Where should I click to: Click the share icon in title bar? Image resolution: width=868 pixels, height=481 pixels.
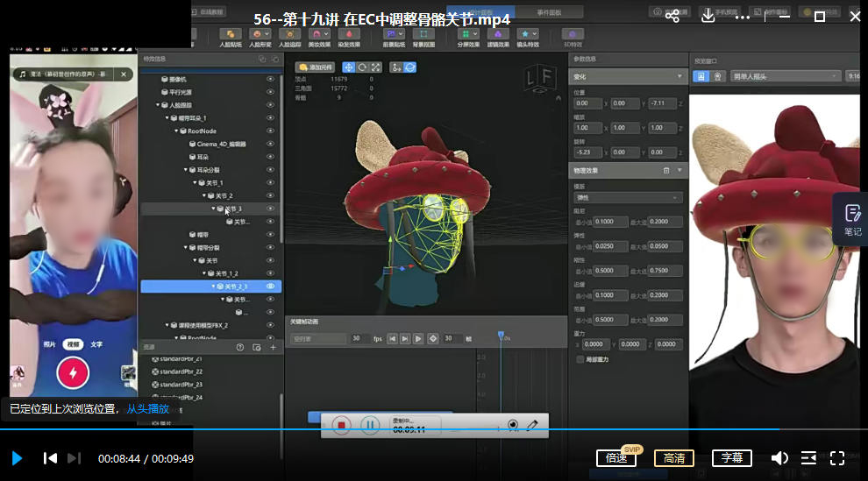coord(673,16)
